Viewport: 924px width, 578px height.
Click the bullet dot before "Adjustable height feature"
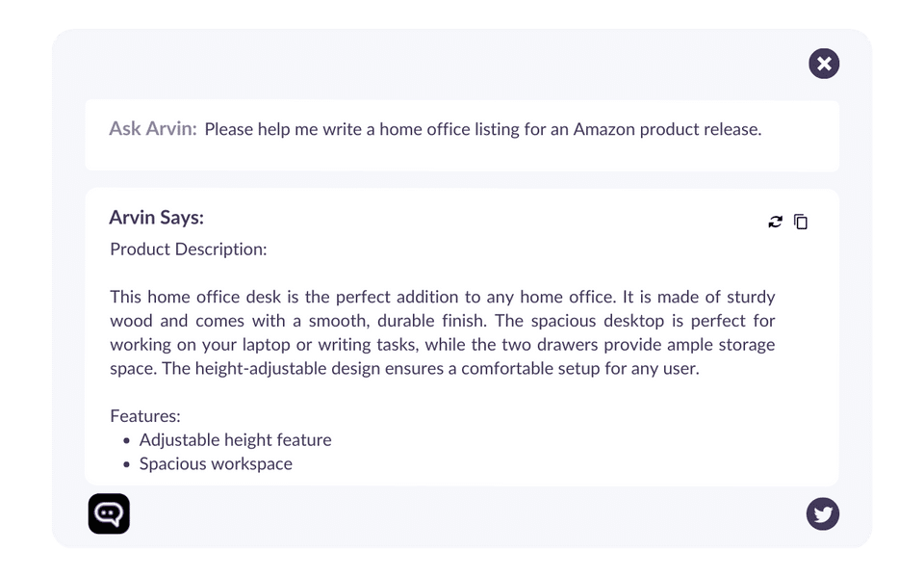[127, 441]
